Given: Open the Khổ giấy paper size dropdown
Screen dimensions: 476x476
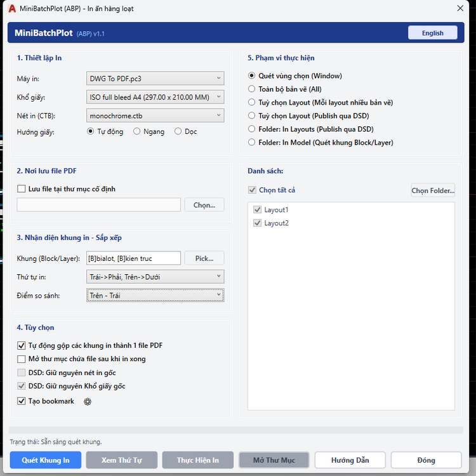Looking at the screenshot, I should (155, 97).
